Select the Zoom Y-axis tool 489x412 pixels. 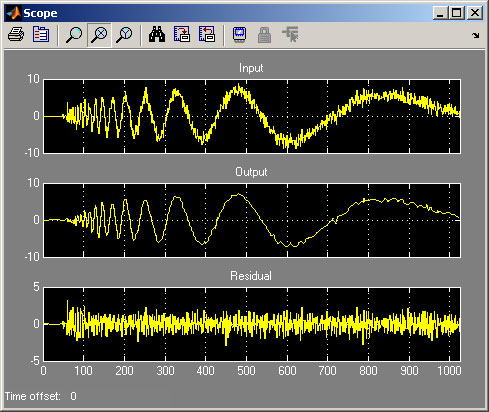(124, 35)
